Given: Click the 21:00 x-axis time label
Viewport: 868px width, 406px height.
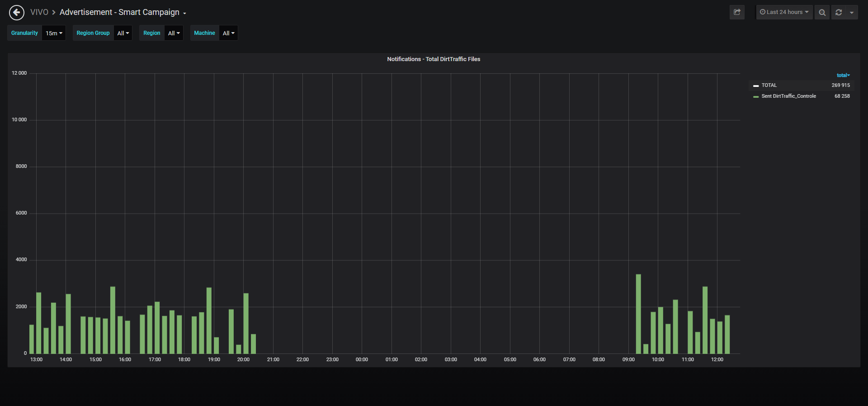Looking at the screenshot, I should [273, 359].
